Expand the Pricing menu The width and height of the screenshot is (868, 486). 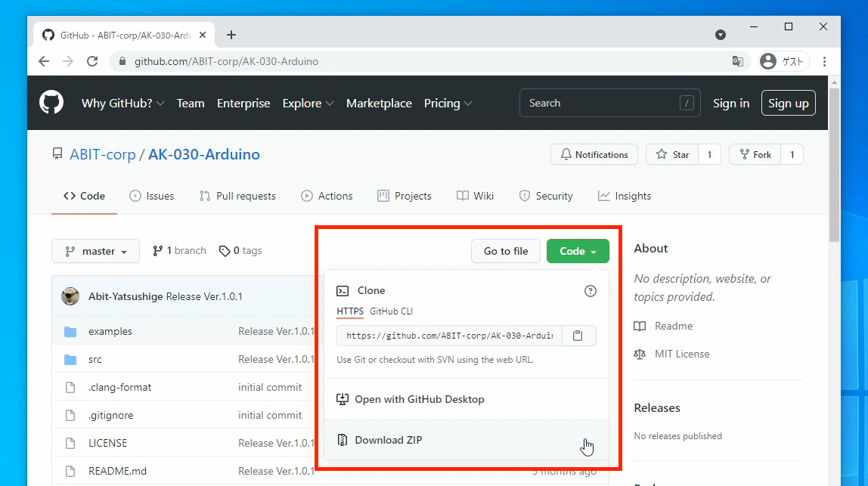(448, 104)
